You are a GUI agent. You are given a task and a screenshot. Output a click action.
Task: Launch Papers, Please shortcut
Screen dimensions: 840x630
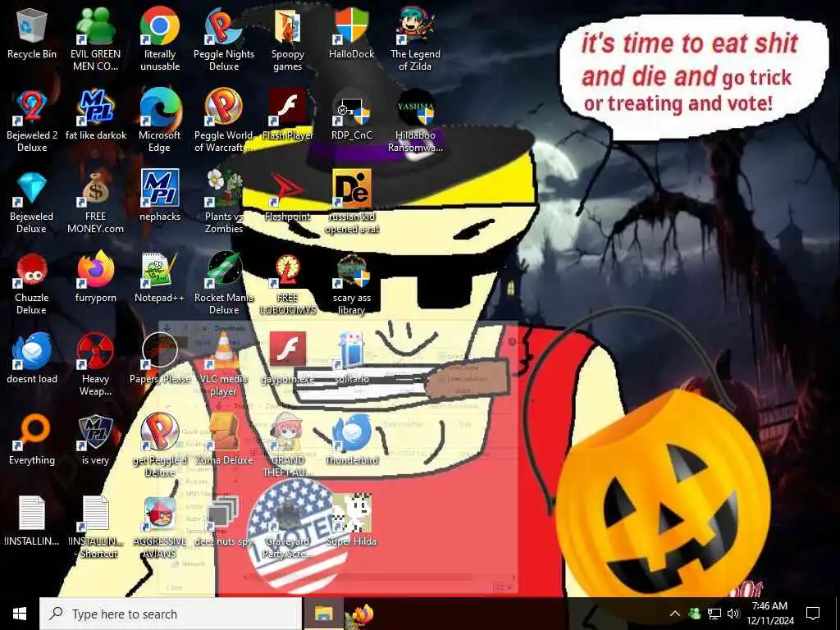click(x=160, y=359)
